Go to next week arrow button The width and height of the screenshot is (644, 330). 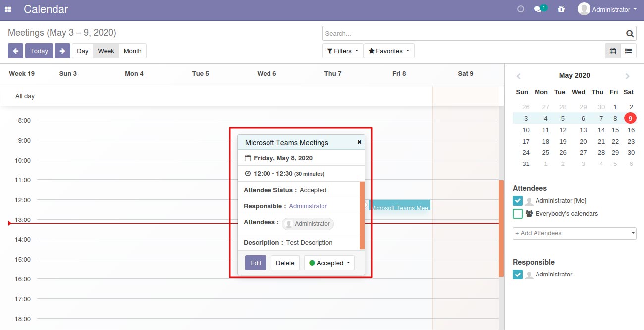click(62, 51)
